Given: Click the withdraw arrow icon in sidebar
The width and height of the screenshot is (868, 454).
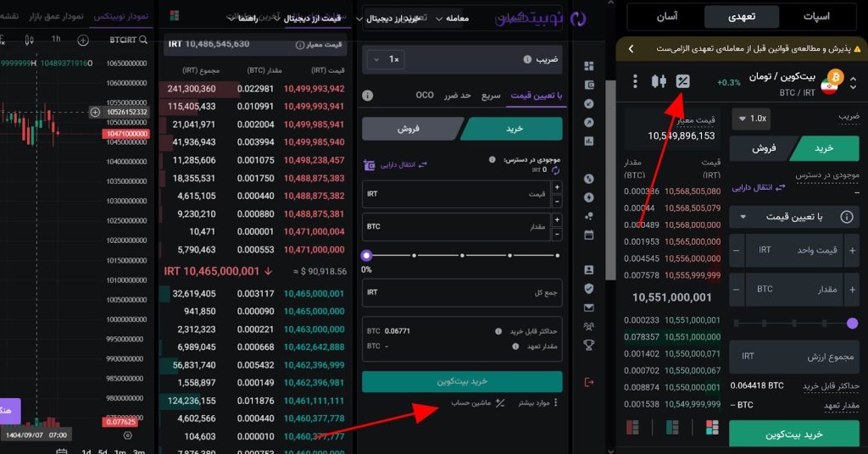Looking at the screenshot, I should pos(589,122).
